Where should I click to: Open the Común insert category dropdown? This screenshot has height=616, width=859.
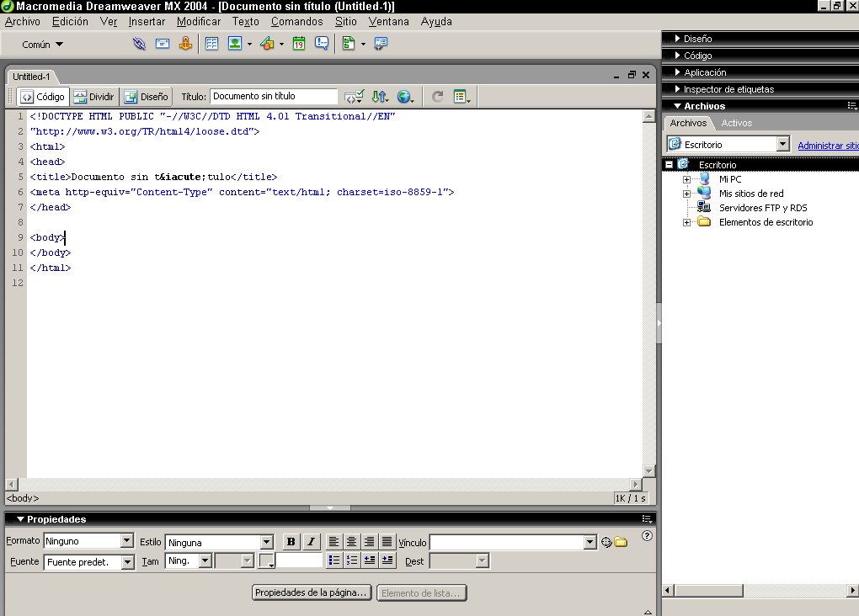43,45
